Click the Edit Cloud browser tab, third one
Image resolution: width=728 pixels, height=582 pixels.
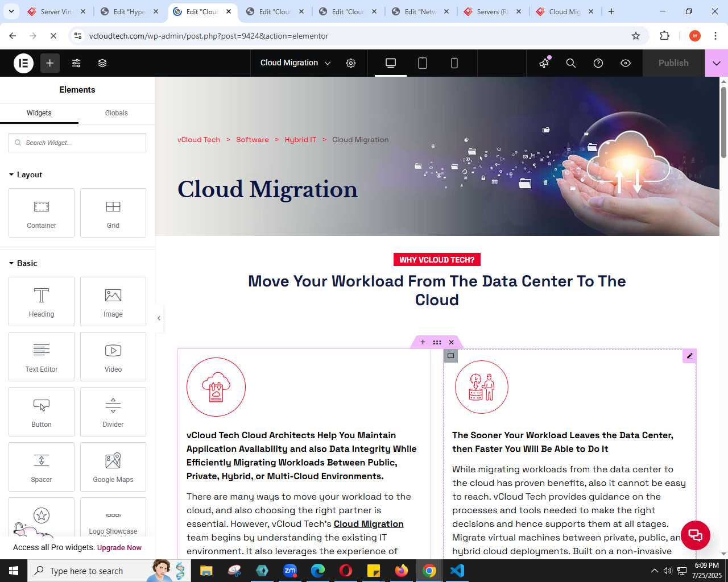pyautogui.click(x=203, y=11)
